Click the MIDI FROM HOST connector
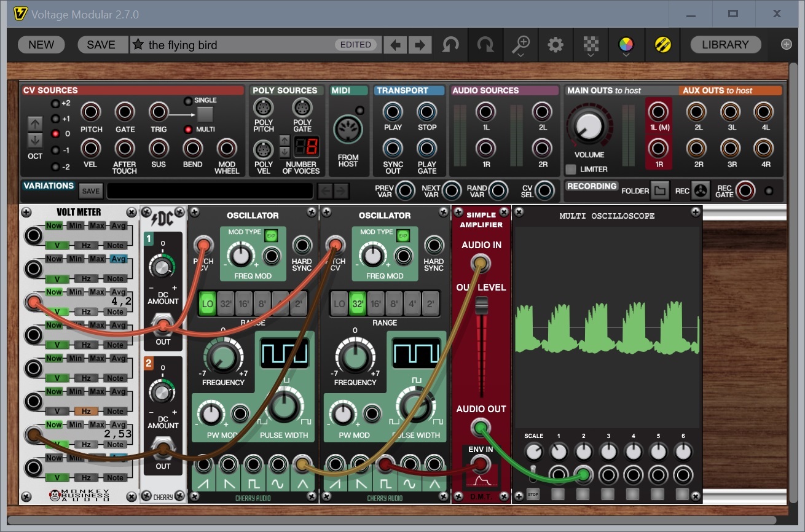Image resolution: width=805 pixels, height=532 pixels. click(x=348, y=130)
